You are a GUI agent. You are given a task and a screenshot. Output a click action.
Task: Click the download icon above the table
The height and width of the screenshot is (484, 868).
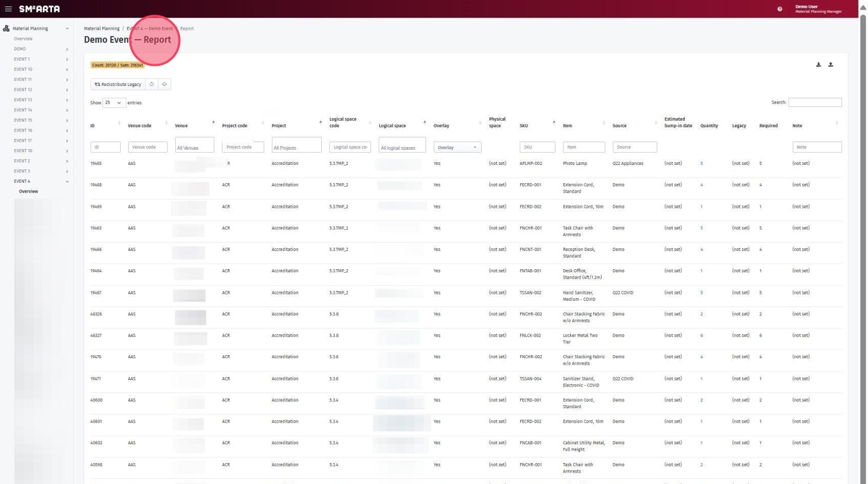click(818, 64)
